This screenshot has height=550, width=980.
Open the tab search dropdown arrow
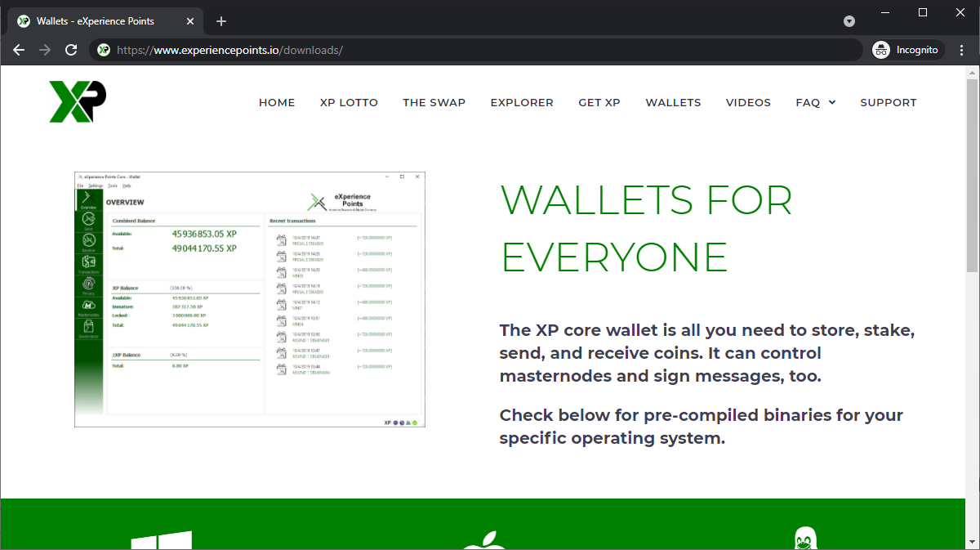pyautogui.click(x=849, y=21)
